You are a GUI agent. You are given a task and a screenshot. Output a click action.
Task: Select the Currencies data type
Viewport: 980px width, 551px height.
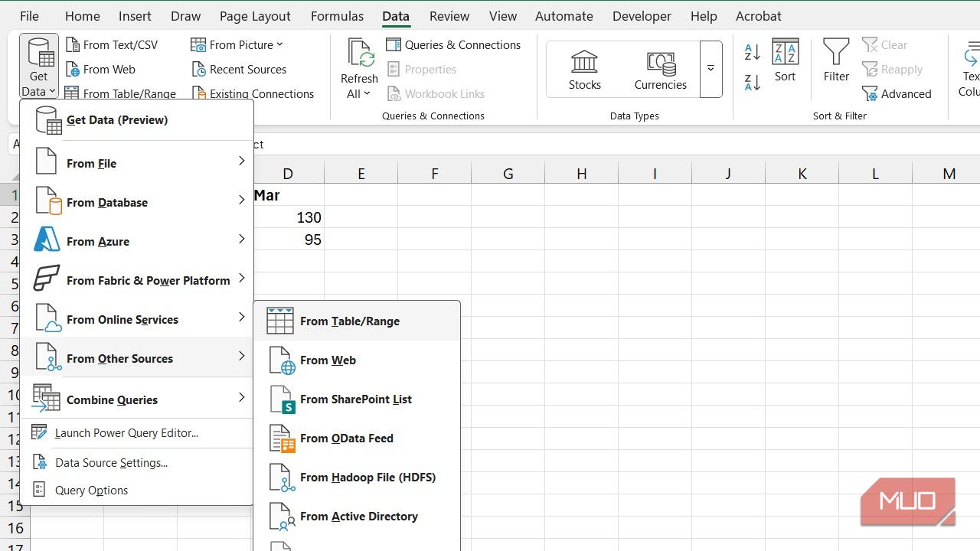pyautogui.click(x=661, y=70)
